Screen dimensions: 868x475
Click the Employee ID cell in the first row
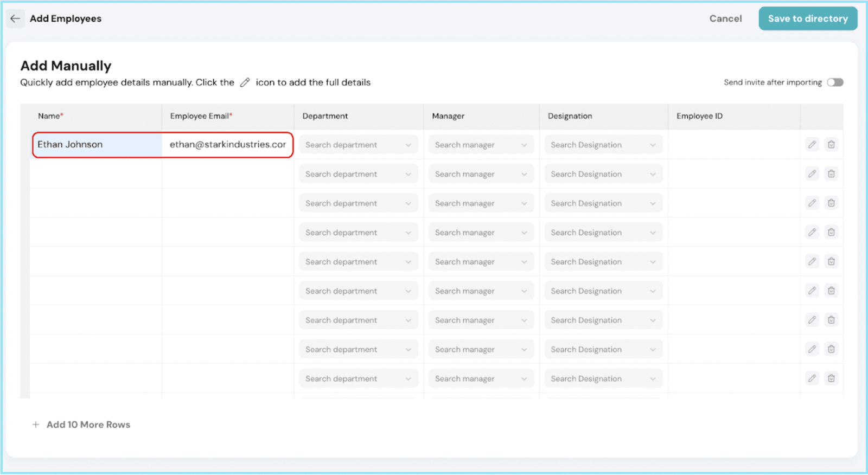[x=733, y=145]
